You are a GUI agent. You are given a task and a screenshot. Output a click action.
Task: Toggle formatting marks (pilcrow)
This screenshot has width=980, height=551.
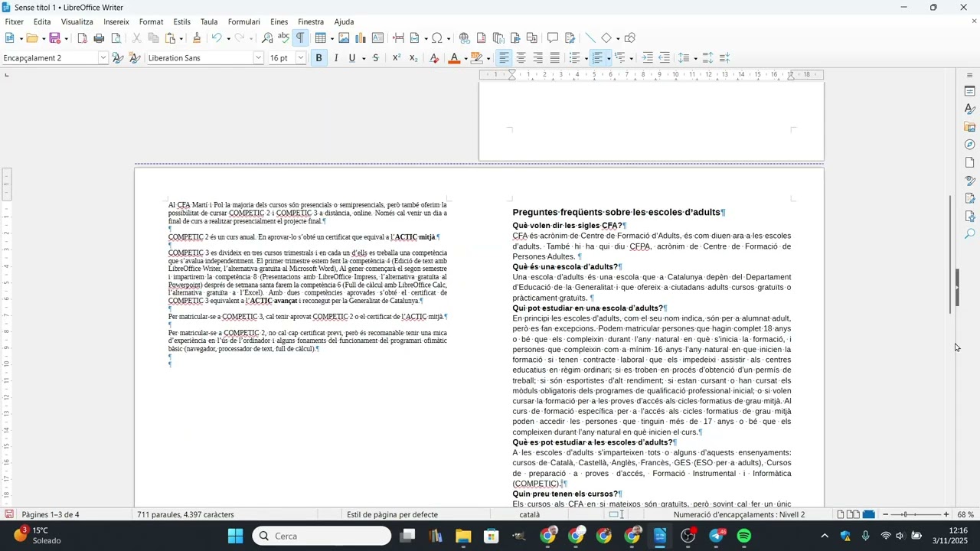click(x=300, y=38)
